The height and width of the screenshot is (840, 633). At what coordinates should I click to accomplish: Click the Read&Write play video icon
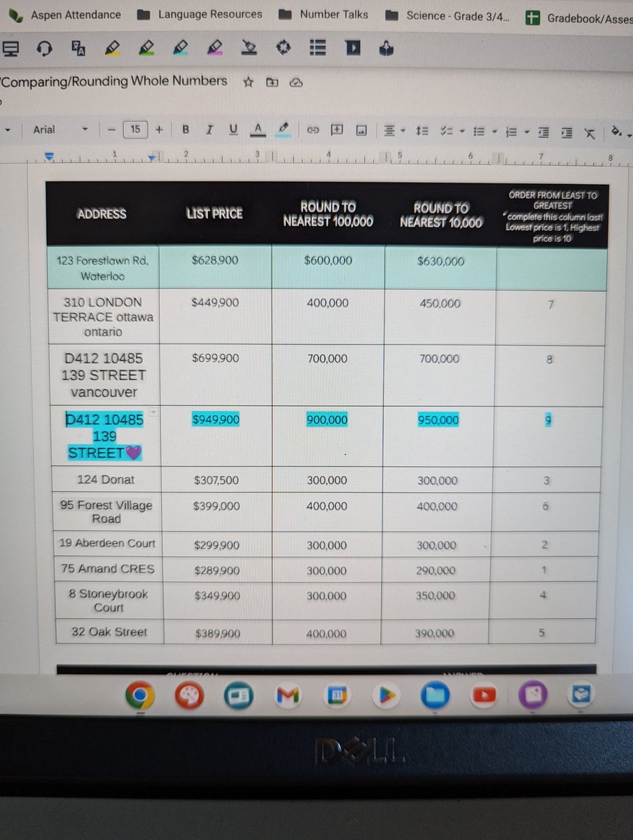tap(353, 48)
